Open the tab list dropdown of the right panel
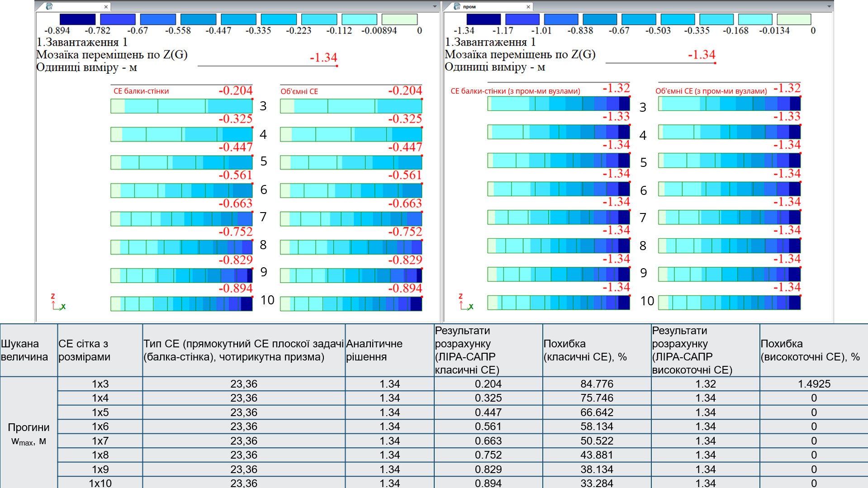 pos(829,6)
